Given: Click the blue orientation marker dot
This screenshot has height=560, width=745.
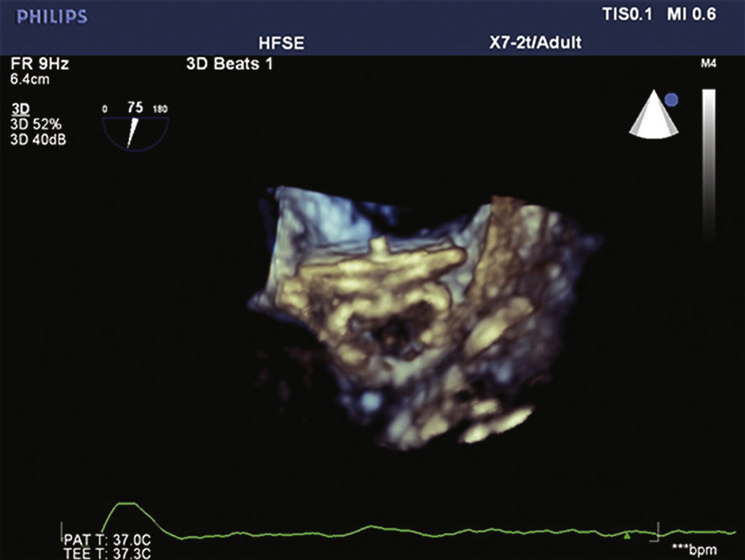Looking at the screenshot, I should point(671,101).
